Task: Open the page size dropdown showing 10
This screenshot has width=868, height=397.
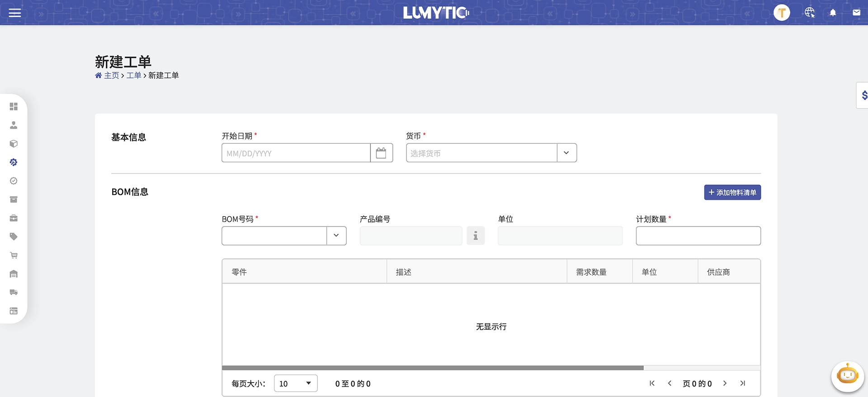Action: point(296,383)
